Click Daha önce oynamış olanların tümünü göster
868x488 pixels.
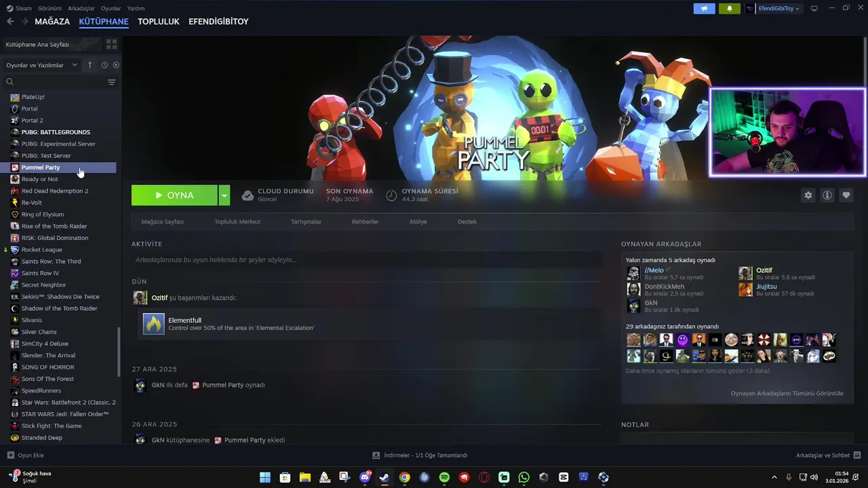698,371
